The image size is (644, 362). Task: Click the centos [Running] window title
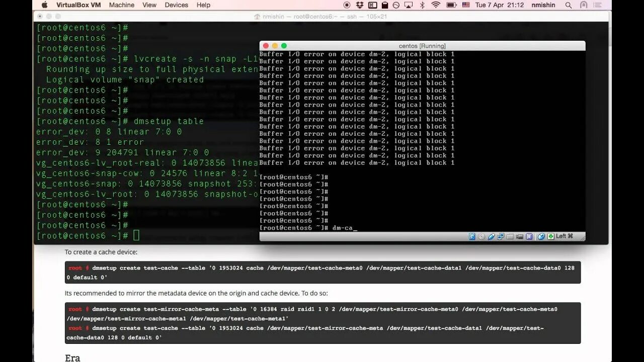click(422, 46)
